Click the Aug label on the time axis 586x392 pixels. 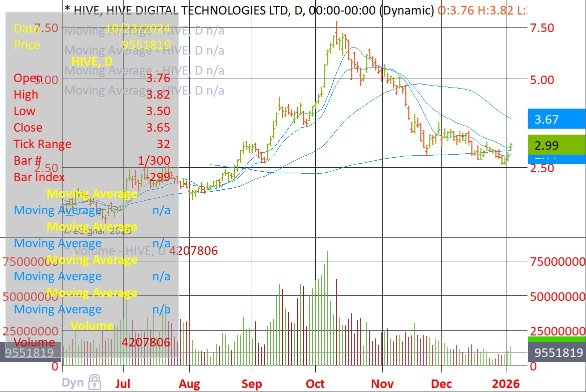[x=189, y=384]
